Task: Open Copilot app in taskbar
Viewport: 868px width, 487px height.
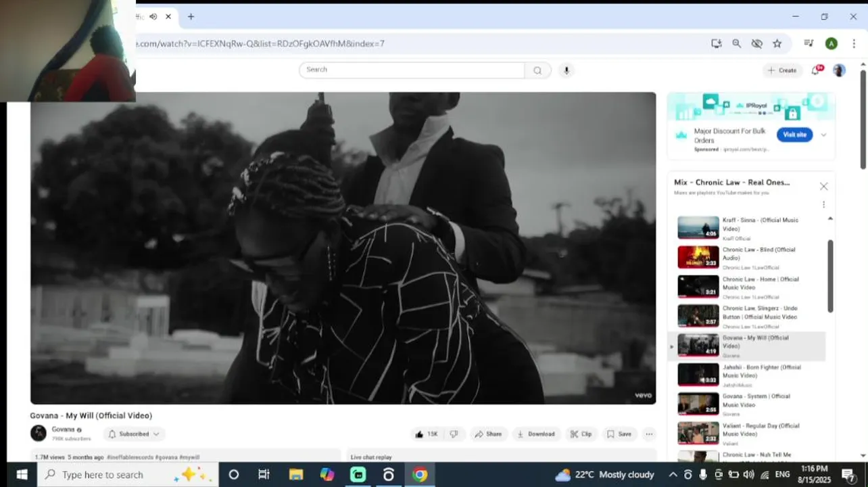Action: click(x=327, y=475)
